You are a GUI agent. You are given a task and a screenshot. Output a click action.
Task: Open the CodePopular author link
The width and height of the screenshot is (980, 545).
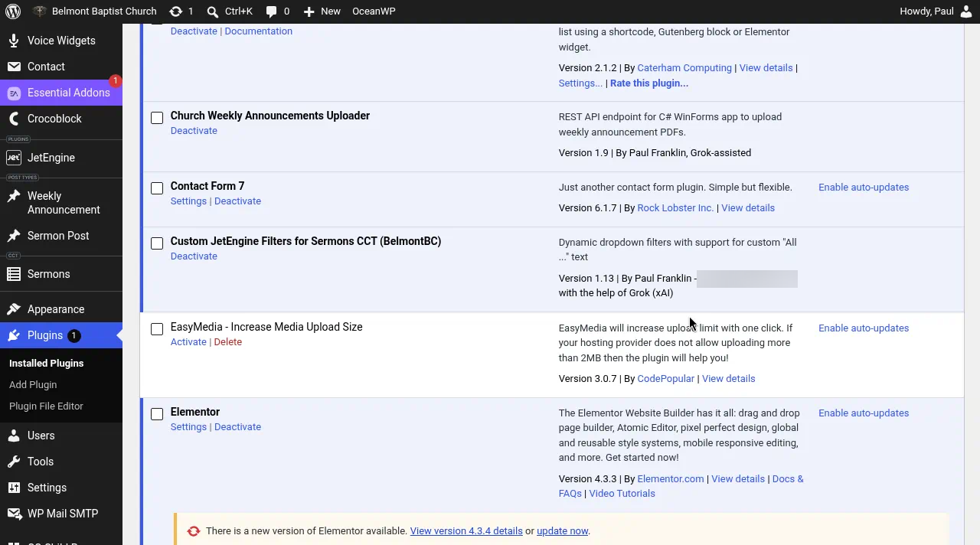point(665,379)
